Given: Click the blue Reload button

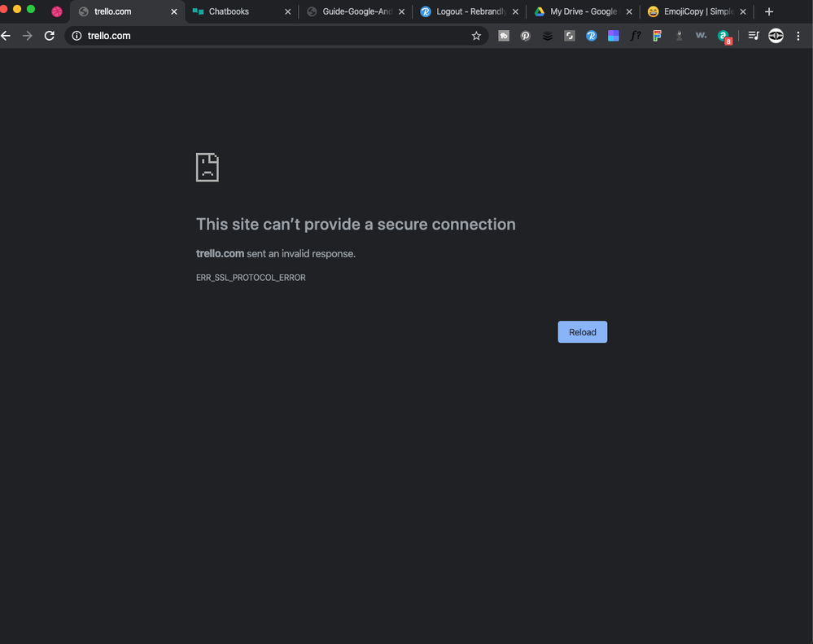Looking at the screenshot, I should (582, 332).
